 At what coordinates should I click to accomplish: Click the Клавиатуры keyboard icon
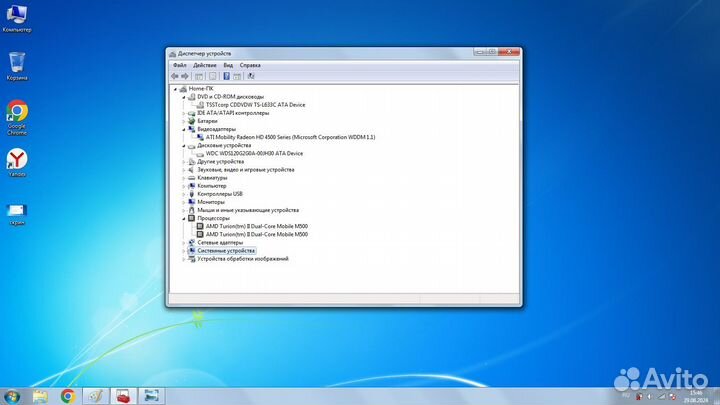[x=191, y=178]
